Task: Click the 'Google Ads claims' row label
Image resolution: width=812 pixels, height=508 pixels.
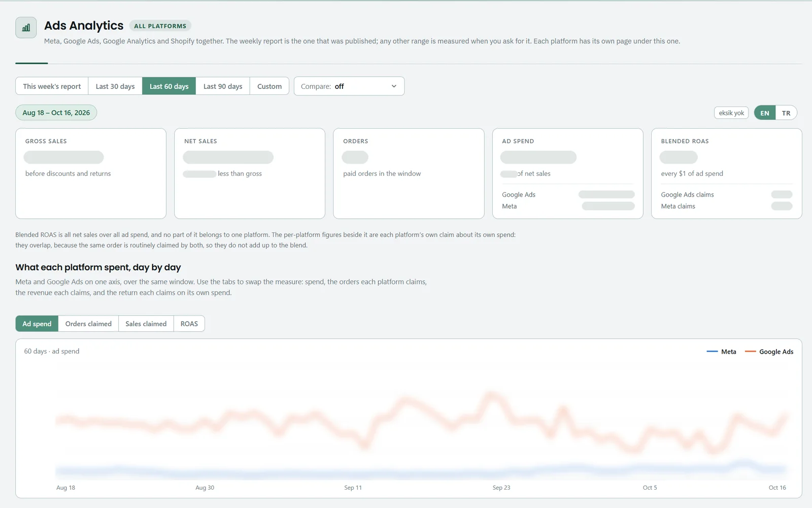Action: pyautogui.click(x=687, y=195)
